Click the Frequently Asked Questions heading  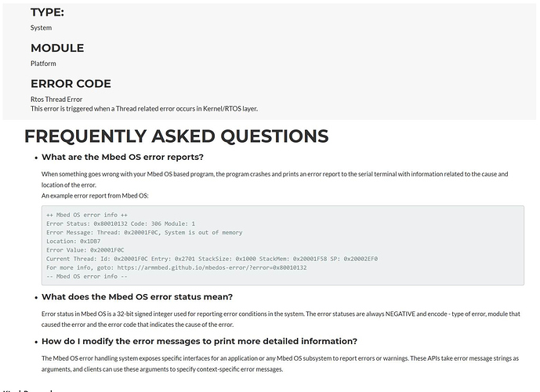tap(176, 136)
